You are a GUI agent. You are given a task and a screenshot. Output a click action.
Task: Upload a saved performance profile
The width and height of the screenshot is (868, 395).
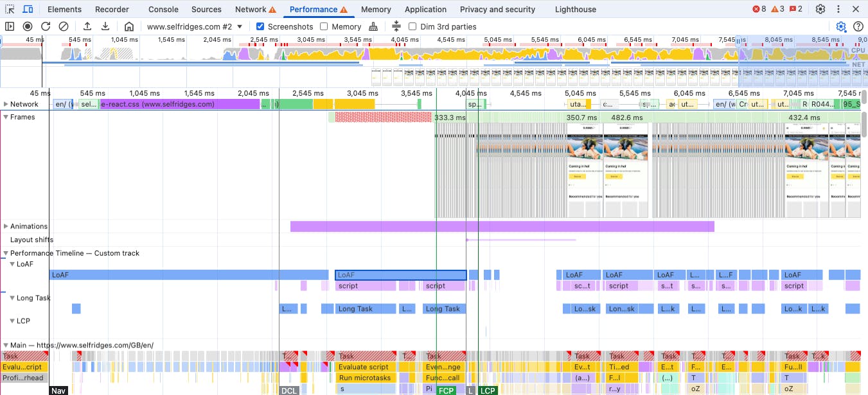[87, 26]
